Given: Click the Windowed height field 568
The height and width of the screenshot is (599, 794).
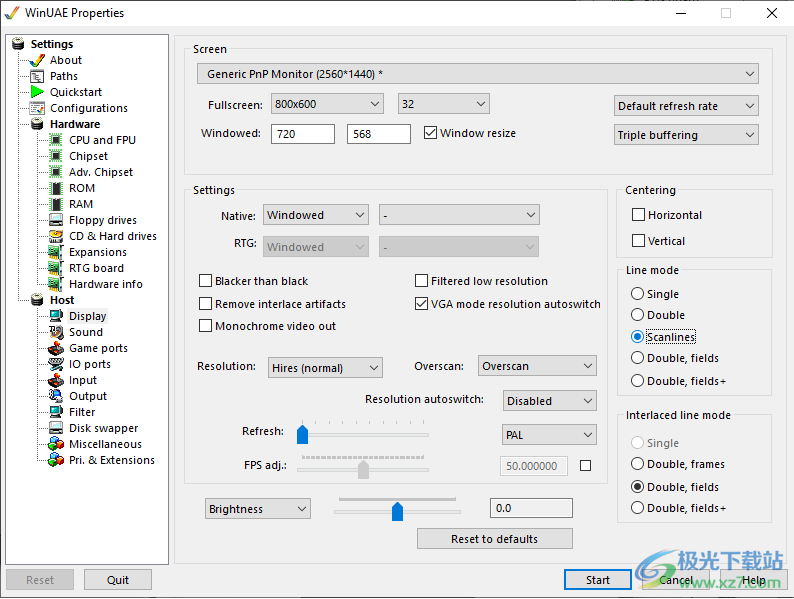Looking at the screenshot, I should tap(379, 134).
